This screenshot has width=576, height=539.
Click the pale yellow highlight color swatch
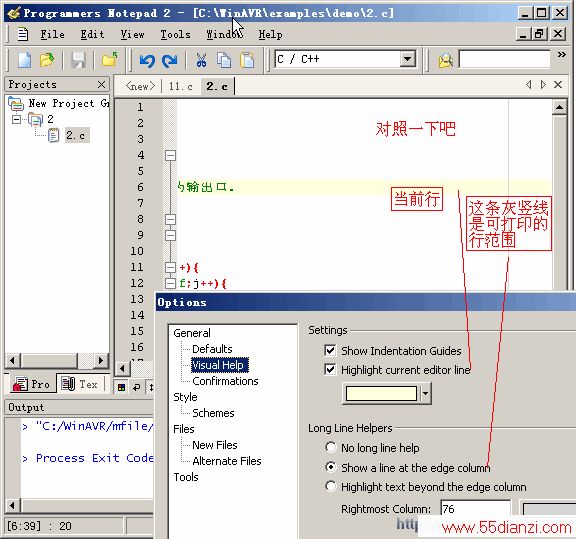pos(381,394)
